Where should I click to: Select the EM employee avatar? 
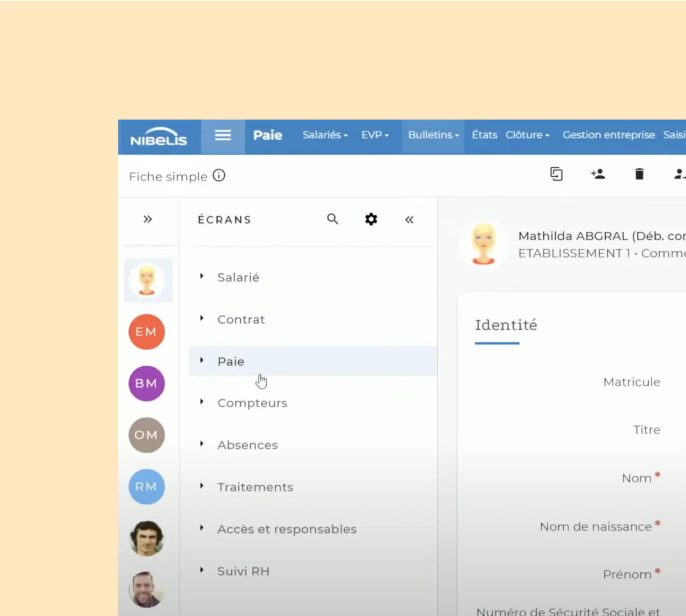tap(147, 332)
